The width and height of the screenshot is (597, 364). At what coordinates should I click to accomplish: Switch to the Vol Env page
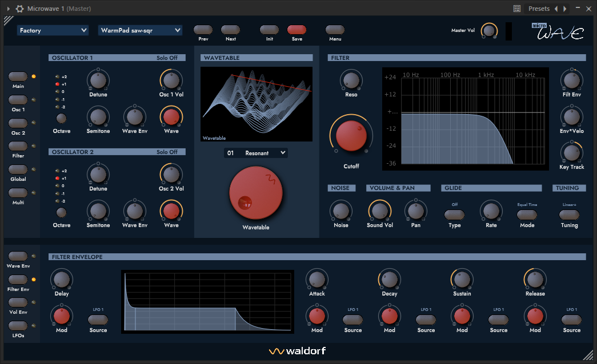point(18,302)
